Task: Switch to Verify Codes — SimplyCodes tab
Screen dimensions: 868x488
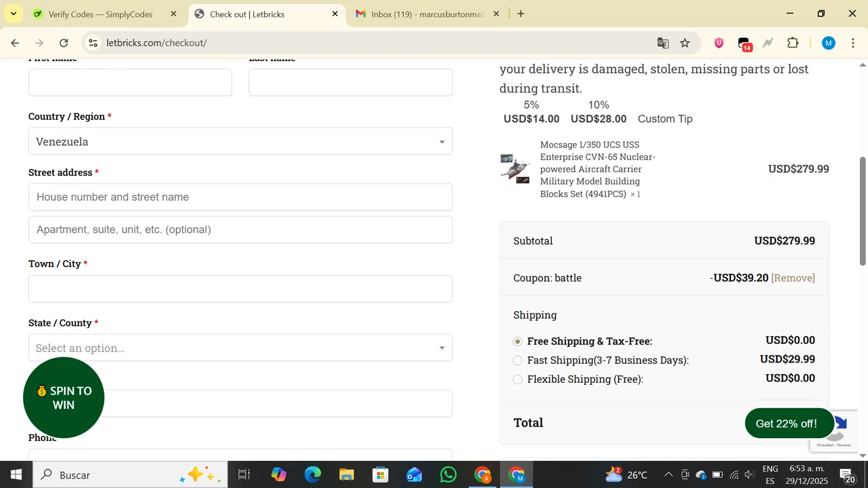Action: tap(101, 14)
